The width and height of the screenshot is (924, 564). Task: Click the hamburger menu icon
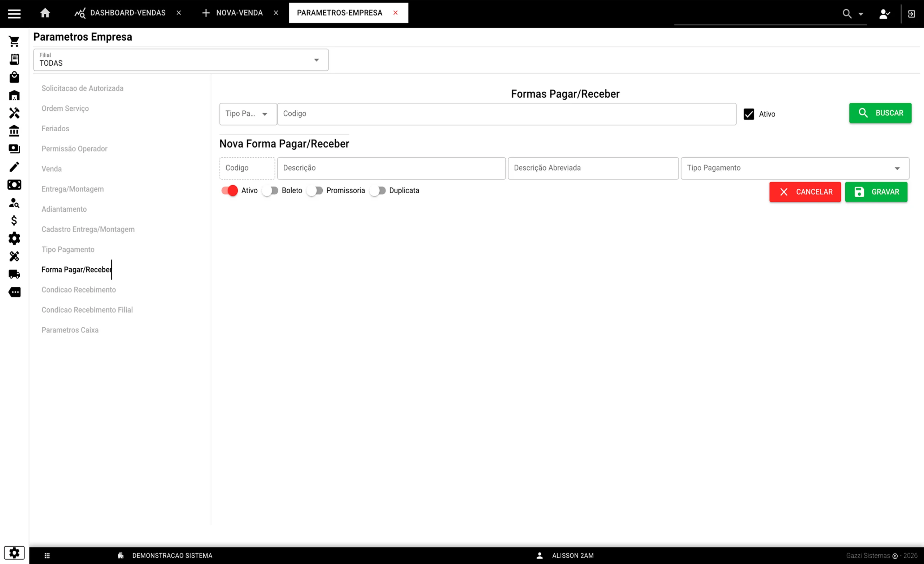point(14,14)
